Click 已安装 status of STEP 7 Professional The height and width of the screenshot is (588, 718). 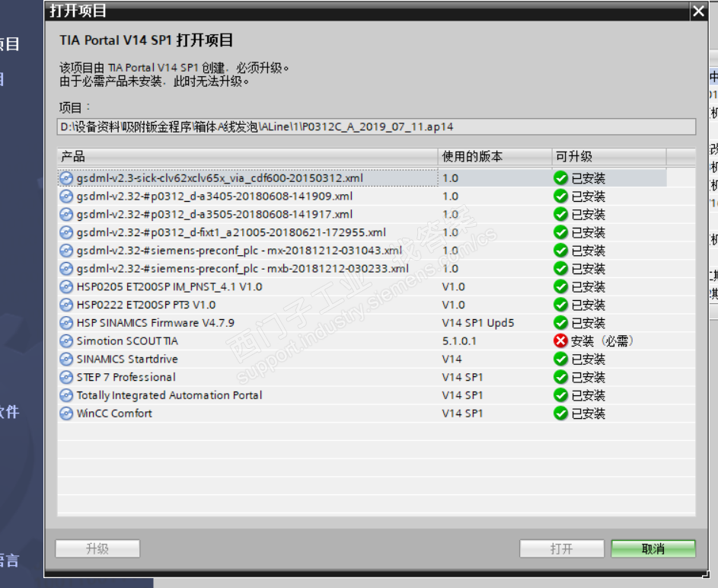pyautogui.click(x=589, y=377)
